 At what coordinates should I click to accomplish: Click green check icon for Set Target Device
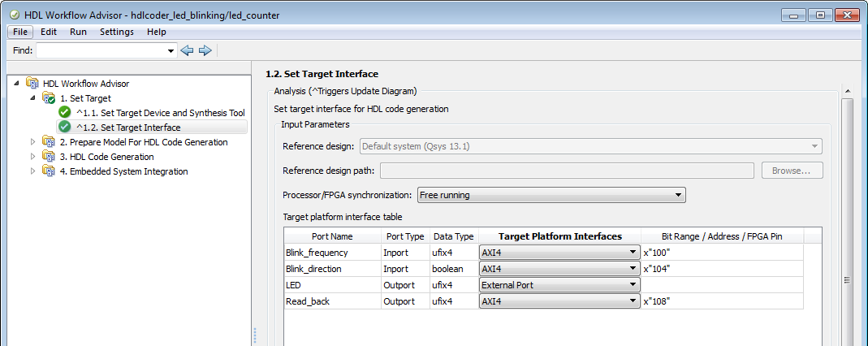[65, 112]
